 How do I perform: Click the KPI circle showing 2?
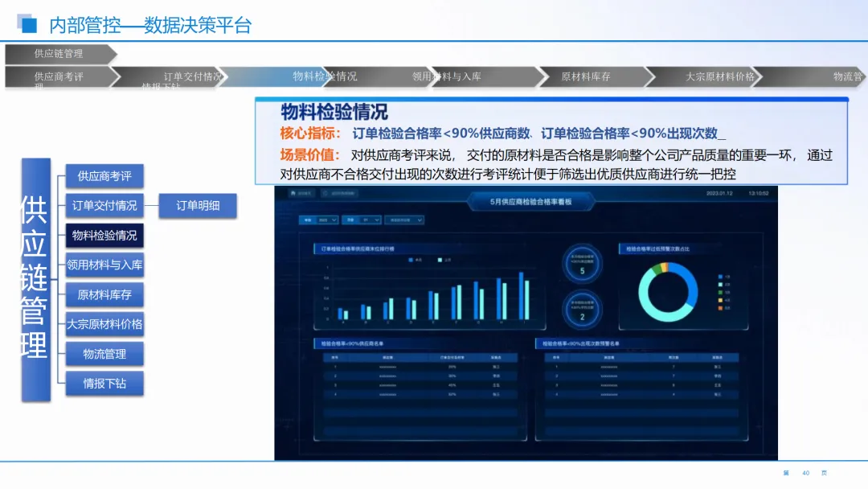click(582, 310)
